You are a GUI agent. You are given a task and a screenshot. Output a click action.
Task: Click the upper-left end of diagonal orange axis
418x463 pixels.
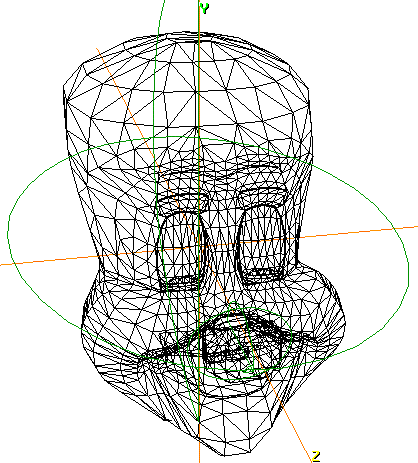(99, 52)
